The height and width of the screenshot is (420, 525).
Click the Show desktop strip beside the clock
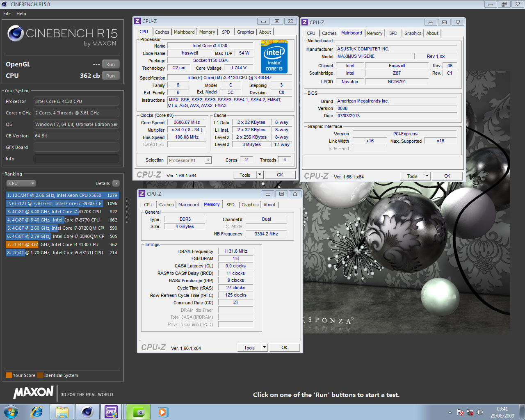(522, 412)
